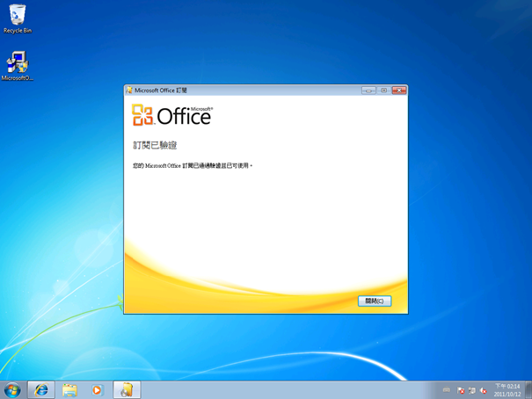Click the 關閉(C) close button in dialog
The width and height of the screenshot is (532, 399).
pyautogui.click(x=375, y=301)
